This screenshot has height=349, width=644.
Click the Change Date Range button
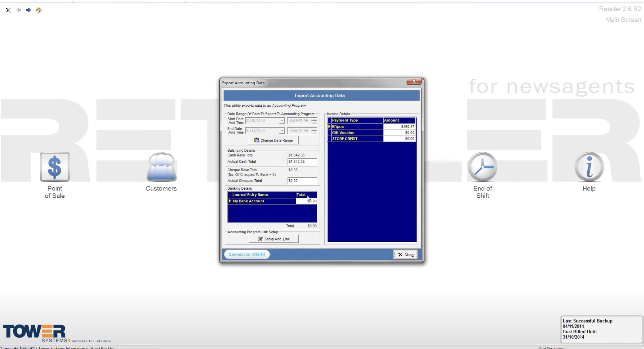[x=273, y=140]
